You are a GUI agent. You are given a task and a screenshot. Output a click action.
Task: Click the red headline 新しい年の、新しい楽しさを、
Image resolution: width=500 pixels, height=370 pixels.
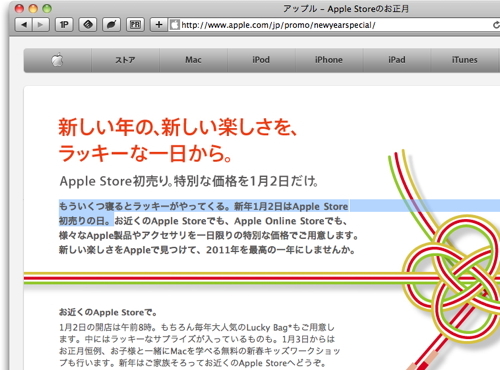178,127
